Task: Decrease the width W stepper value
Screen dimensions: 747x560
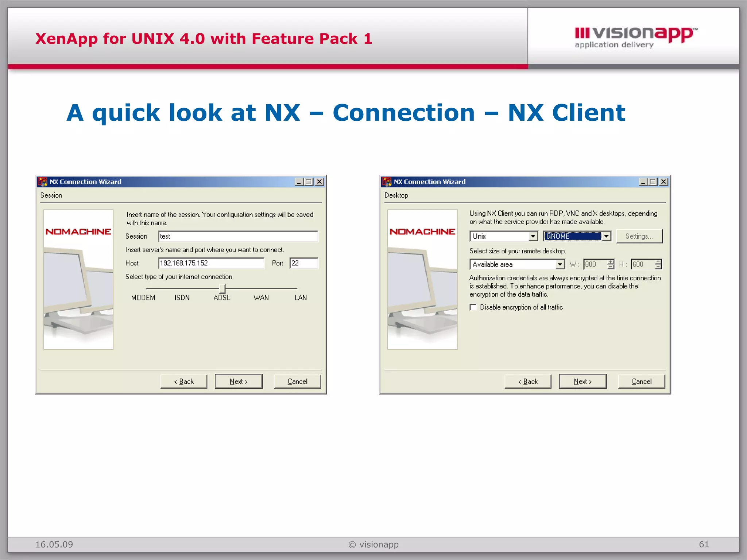Action: (x=611, y=267)
